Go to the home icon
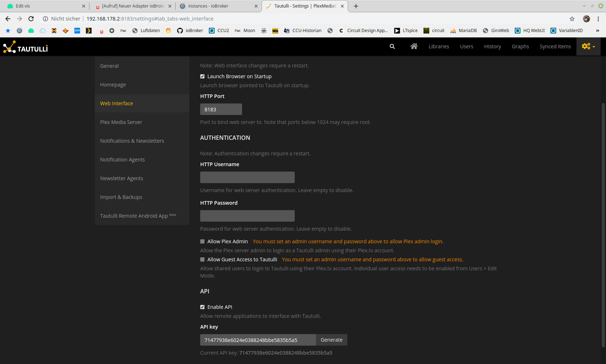606x364 pixels. (414, 46)
